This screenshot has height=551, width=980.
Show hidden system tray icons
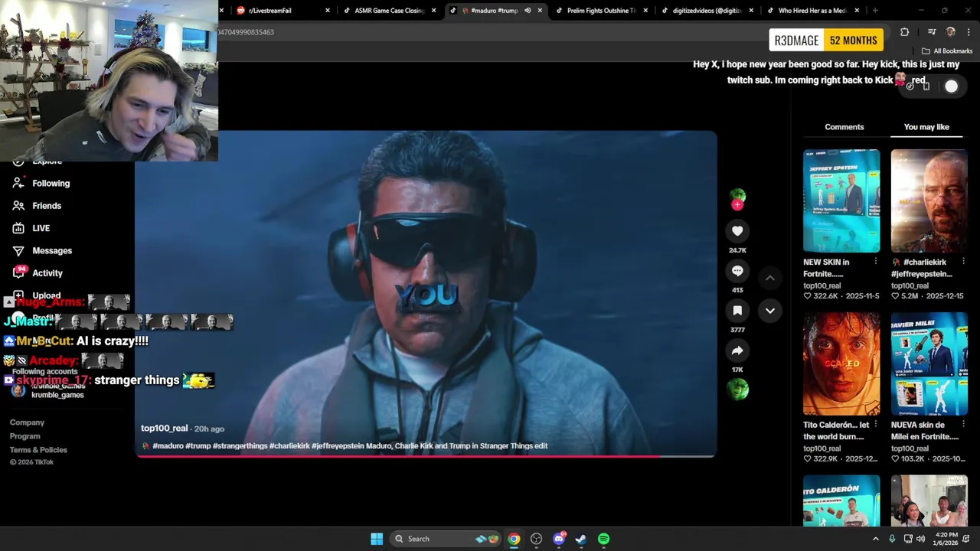click(876, 539)
